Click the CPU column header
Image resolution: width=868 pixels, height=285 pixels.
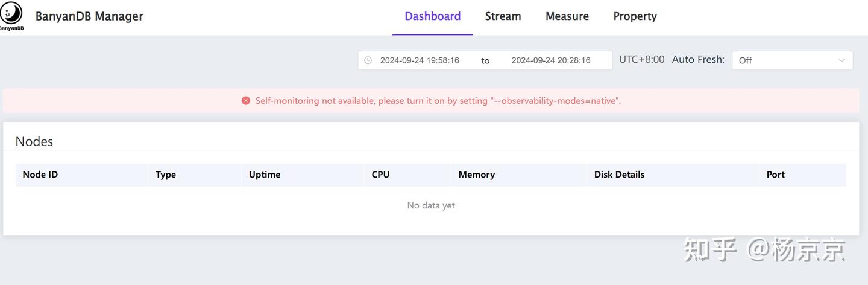coord(380,175)
